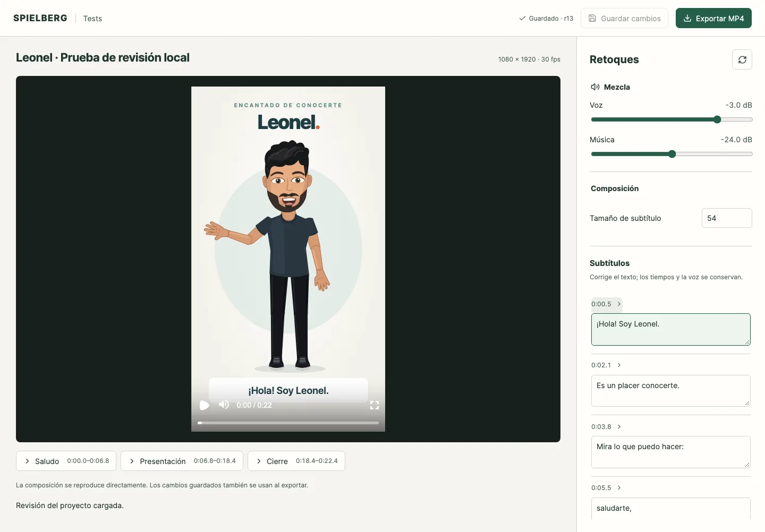Seek to subtitle timestamp 0:00.5

[606, 304]
